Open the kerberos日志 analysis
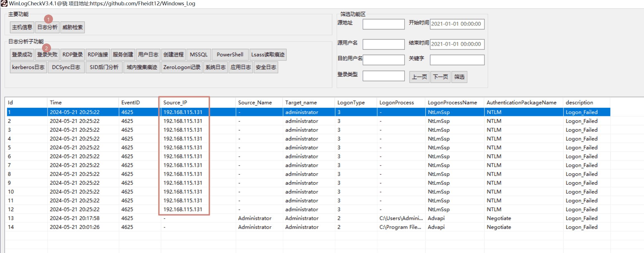Screen dimensions: 644x253 tap(28, 67)
